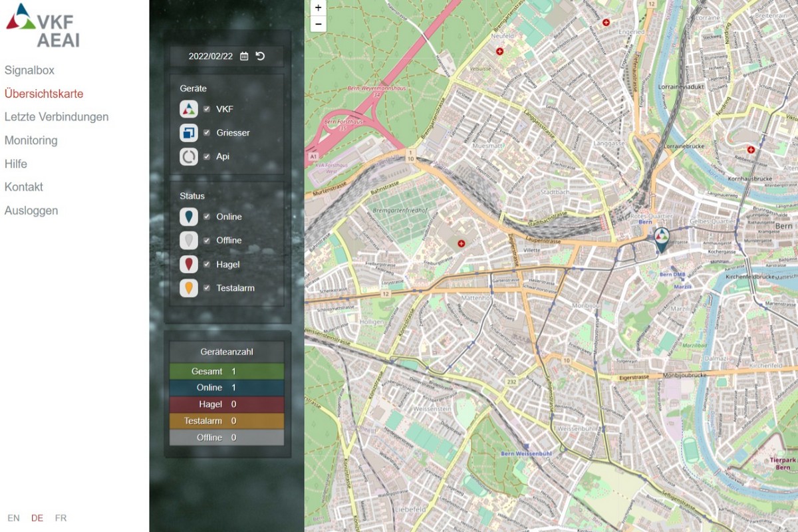798x532 pixels.
Task: Zoom in on the map
Action: point(318,8)
